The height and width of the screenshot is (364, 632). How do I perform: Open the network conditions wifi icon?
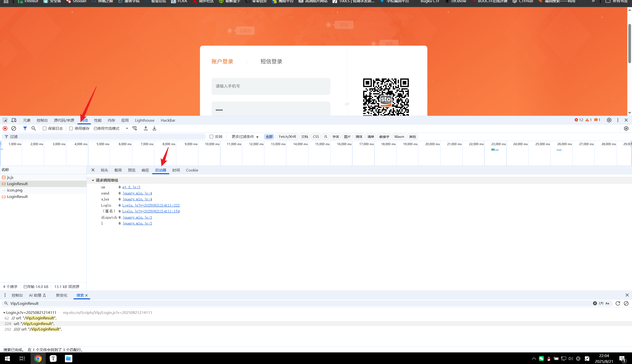(x=135, y=129)
